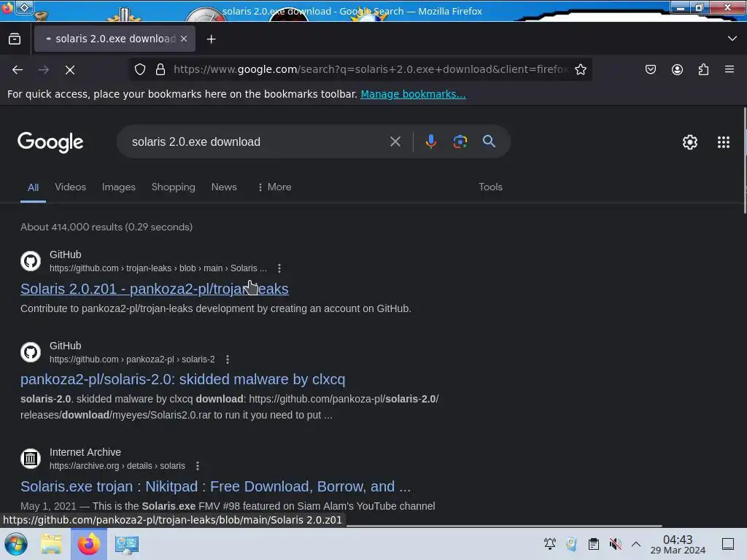Open the Windows Start menu orb
Image resolution: width=747 pixels, height=560 pixels.
pyautogui.click(x=15, y=544)
